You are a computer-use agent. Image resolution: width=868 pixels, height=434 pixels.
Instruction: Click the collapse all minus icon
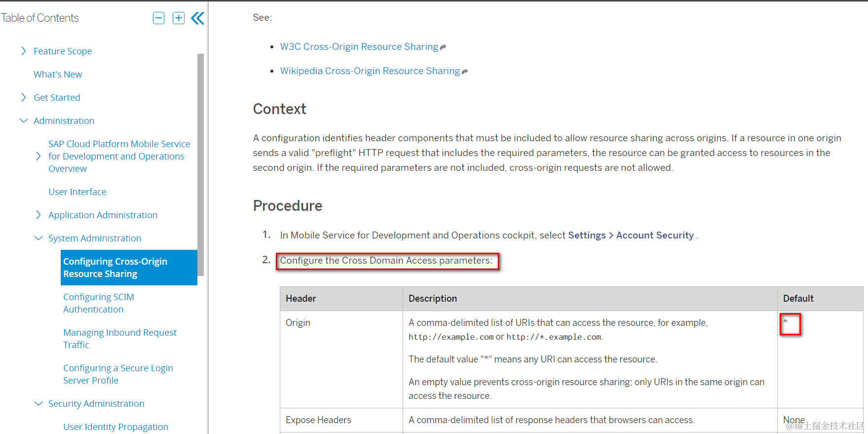click(x=158, y=18)
